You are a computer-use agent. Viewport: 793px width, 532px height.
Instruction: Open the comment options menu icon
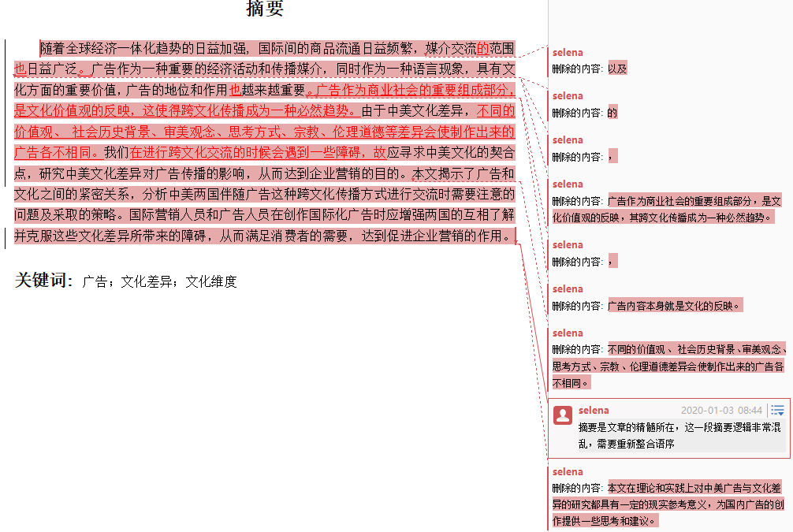tap(777, 410)
